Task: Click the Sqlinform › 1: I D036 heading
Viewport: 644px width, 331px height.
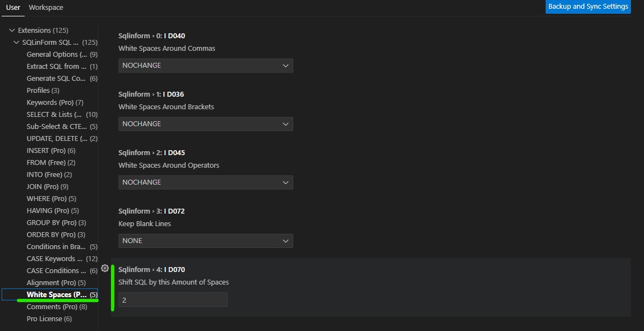Action: (151, 94)
